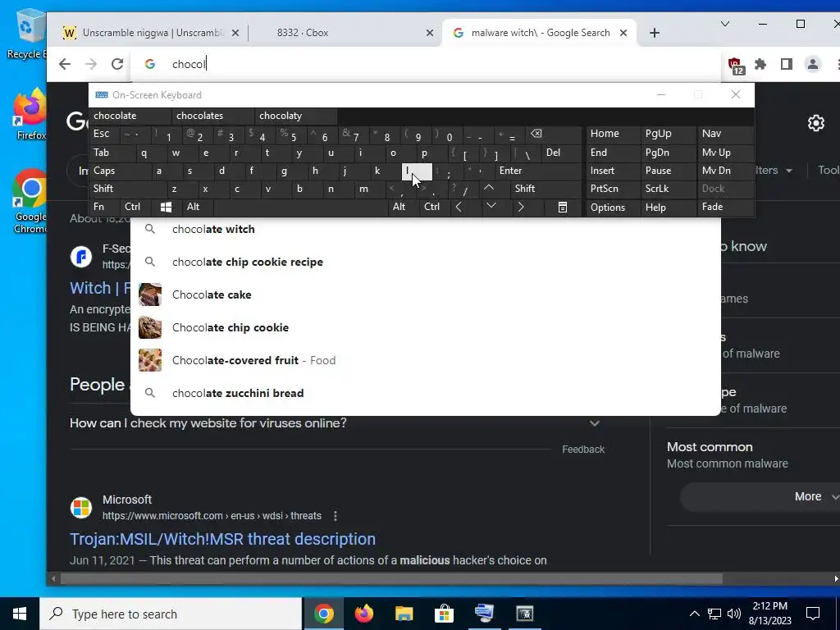
Task: Click the Feedback link under People also ask
Action: [583, 450]
